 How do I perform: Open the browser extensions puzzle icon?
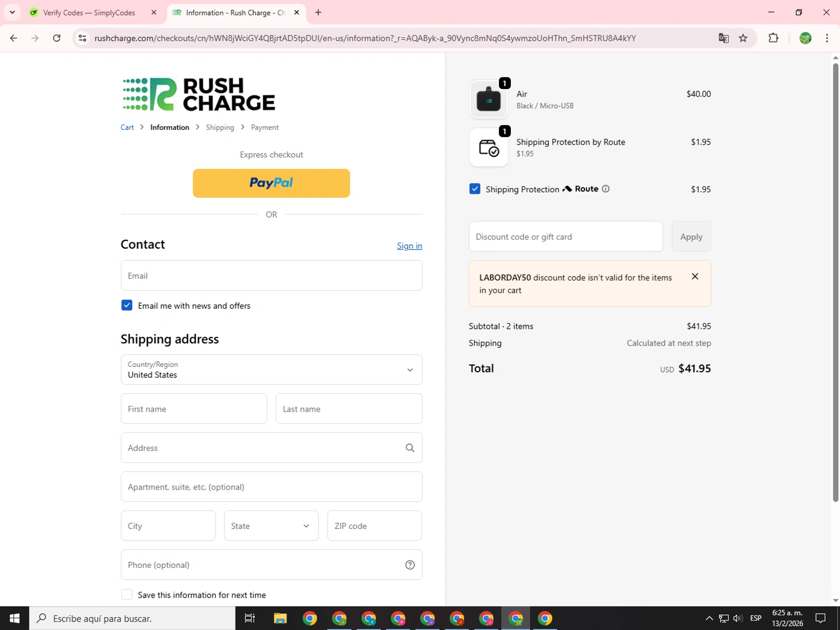[x=773, y=38]
